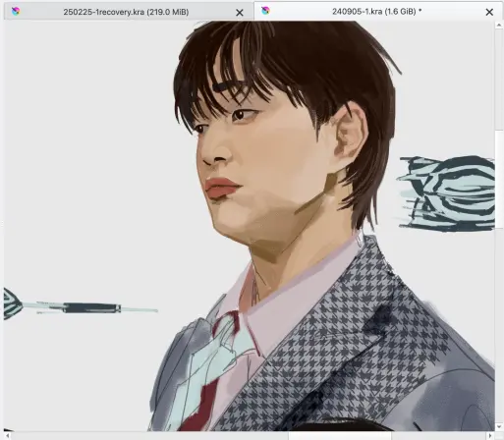504x440 pixels.
Task: Click the Krita icon on the 240905-1.kra tab
Action: pos(265,11)
